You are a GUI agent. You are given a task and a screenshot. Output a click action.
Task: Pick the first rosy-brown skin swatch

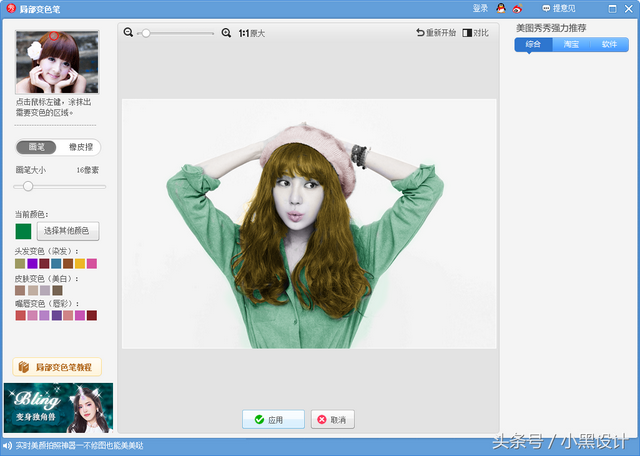(x=20, y=290)
